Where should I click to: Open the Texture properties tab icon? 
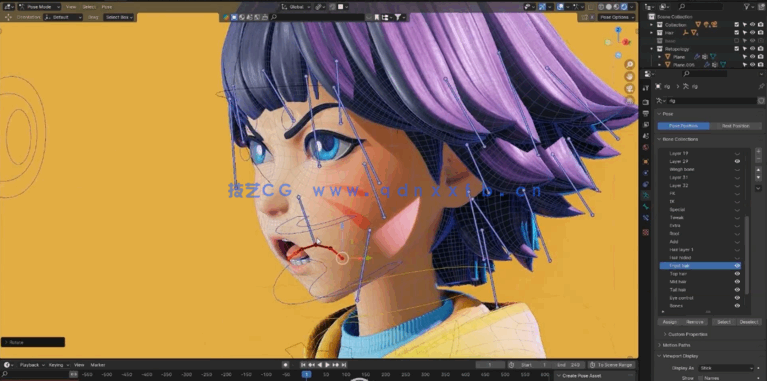click(x=646, y=232)
